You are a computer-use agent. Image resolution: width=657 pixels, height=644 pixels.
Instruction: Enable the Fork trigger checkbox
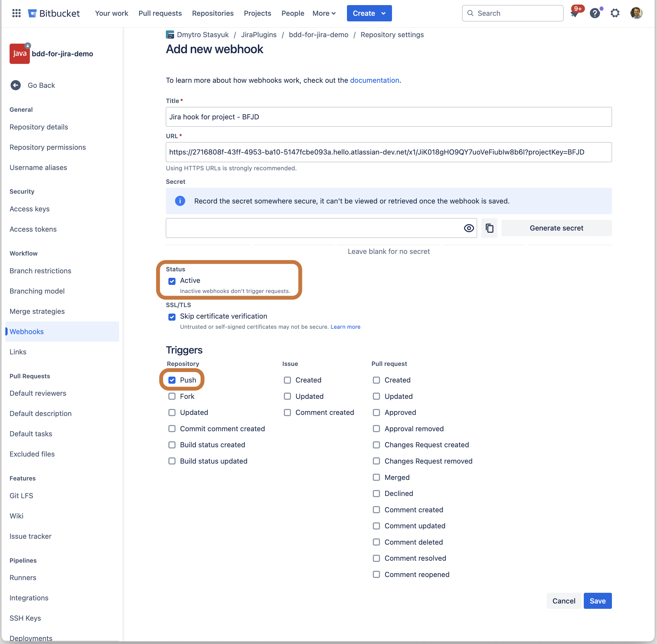172,396
